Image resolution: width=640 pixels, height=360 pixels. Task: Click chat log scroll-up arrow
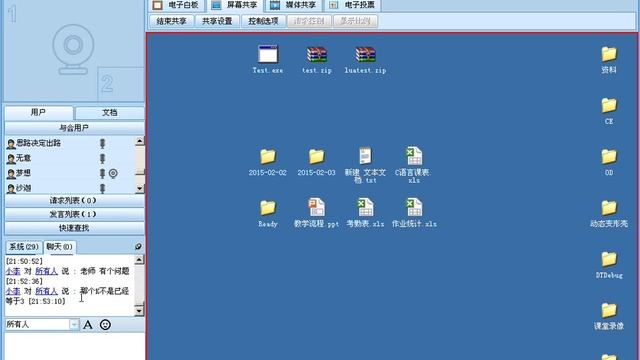(139, 260)
